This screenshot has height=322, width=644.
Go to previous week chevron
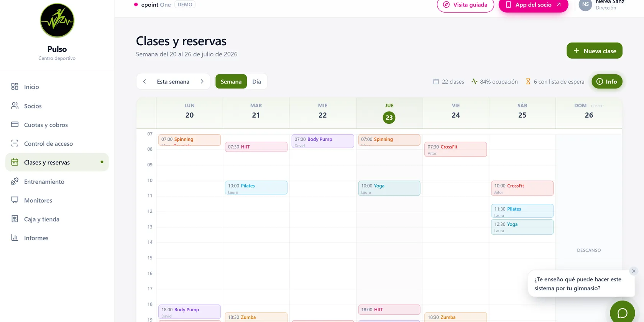point(145,82)
